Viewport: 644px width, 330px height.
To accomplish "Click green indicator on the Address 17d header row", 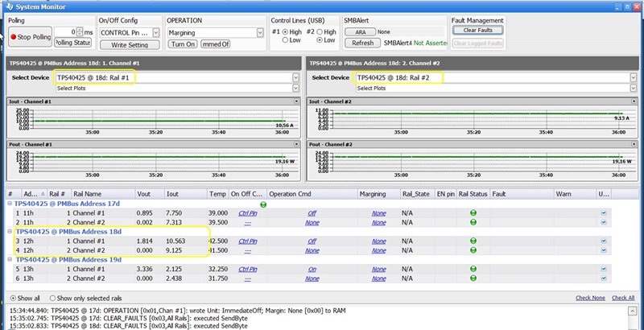I will click(x=263, y=204).
